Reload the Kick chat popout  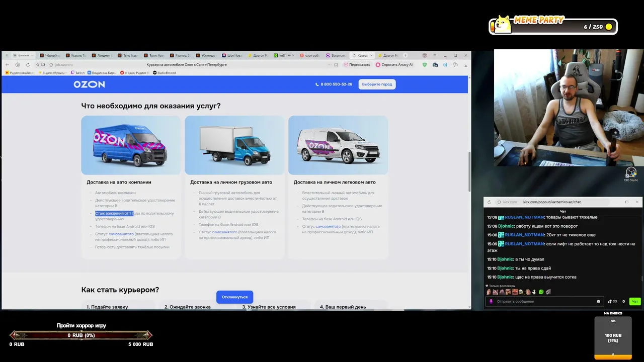[x=489, y=202]
